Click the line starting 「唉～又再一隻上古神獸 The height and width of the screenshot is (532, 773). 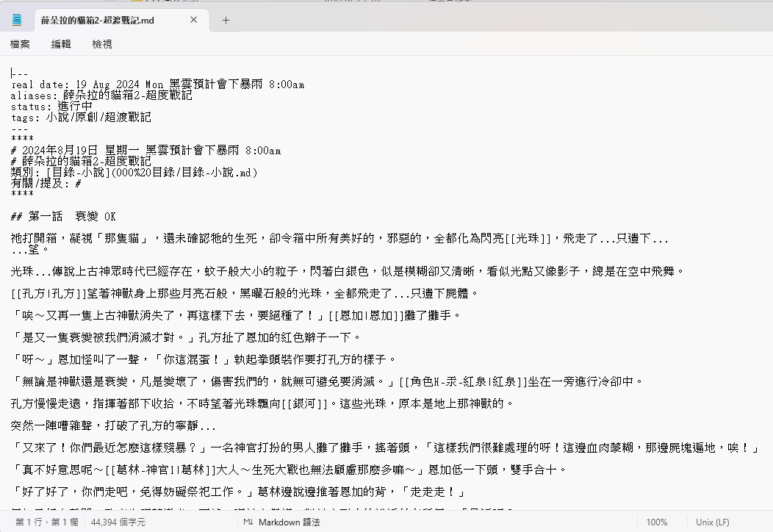(236, 315)
